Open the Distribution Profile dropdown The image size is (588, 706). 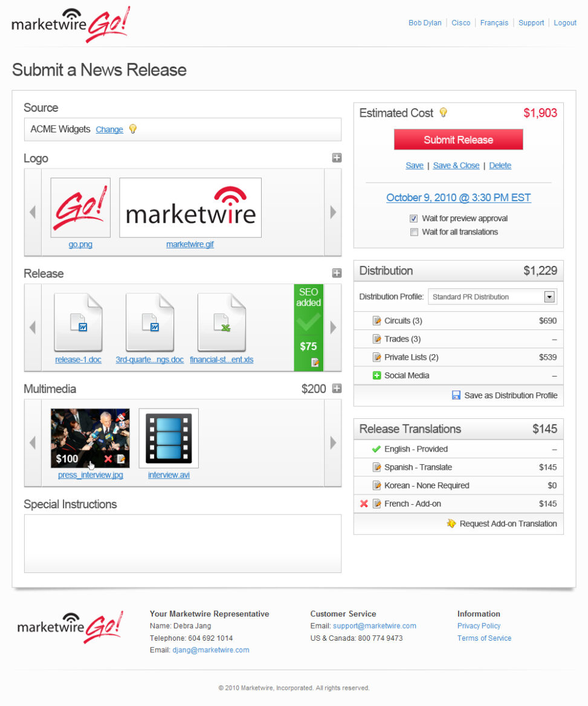coord(549,297)
